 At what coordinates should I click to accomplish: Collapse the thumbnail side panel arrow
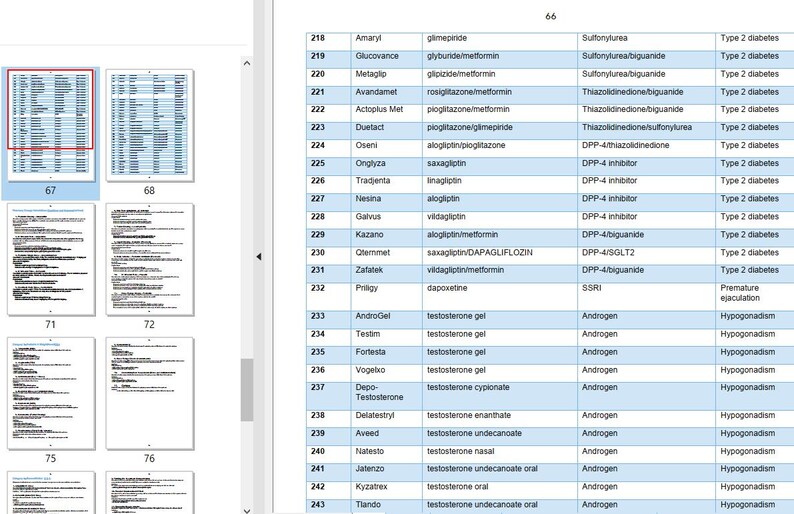pos(259,257)
